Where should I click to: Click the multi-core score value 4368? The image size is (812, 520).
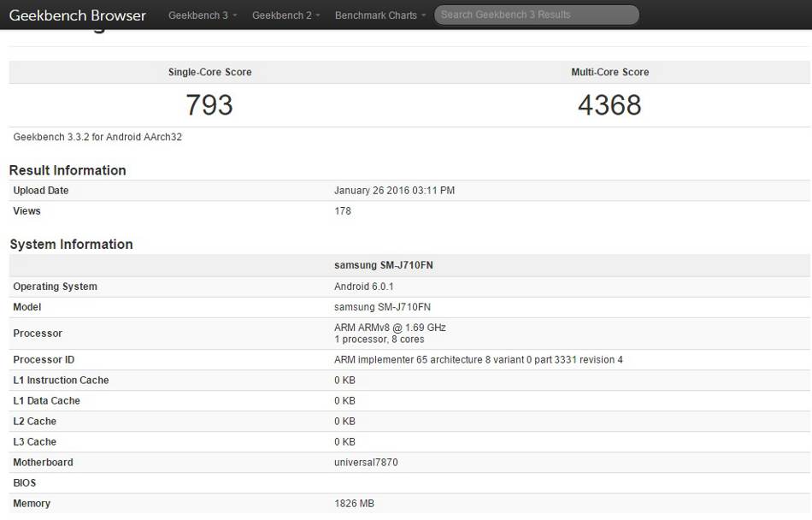point(609,104)
